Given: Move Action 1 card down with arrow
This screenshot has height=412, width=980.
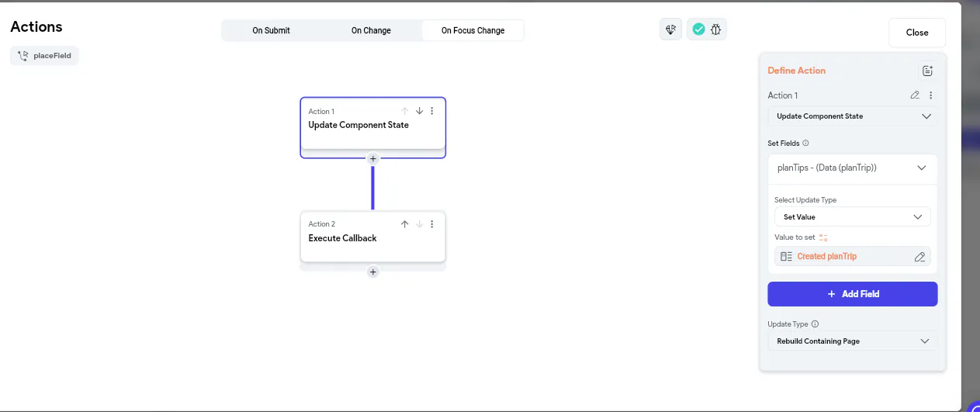Looking at the screenshot, I should [x=419, y=111].
